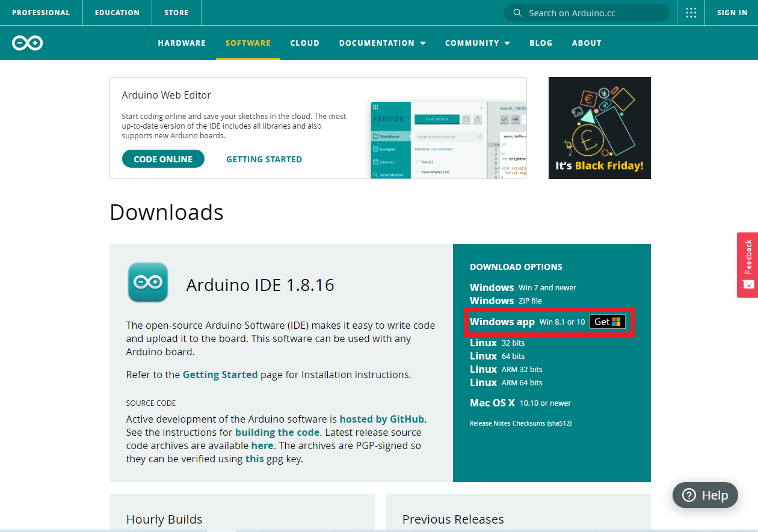Click the Code Online button
The width and height of the screenshot is (758, 532).
tap(163, 159)
